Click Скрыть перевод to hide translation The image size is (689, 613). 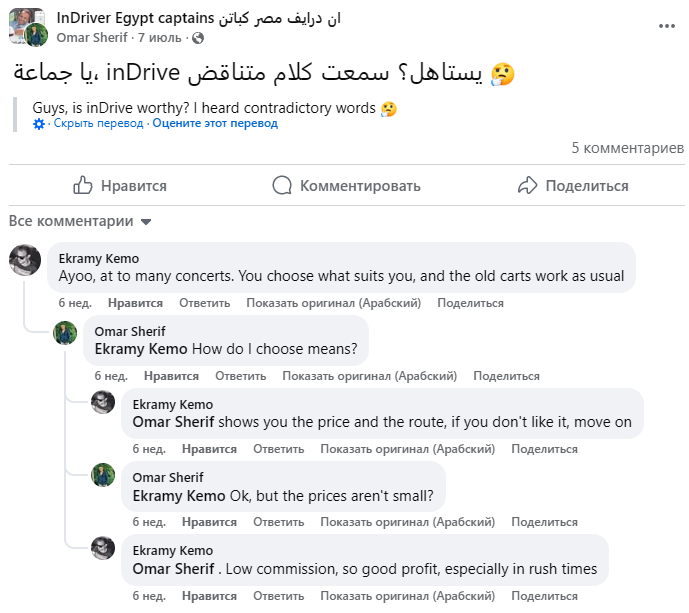[x=98, y=123]
